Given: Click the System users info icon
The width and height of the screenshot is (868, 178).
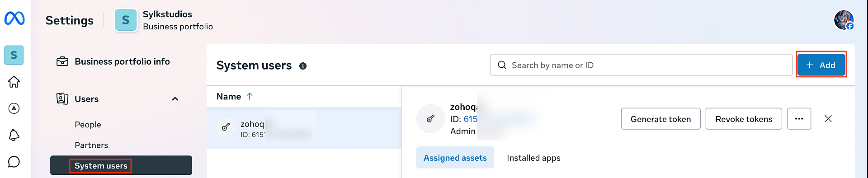Looking at the screenshot, I should (303, 66).
